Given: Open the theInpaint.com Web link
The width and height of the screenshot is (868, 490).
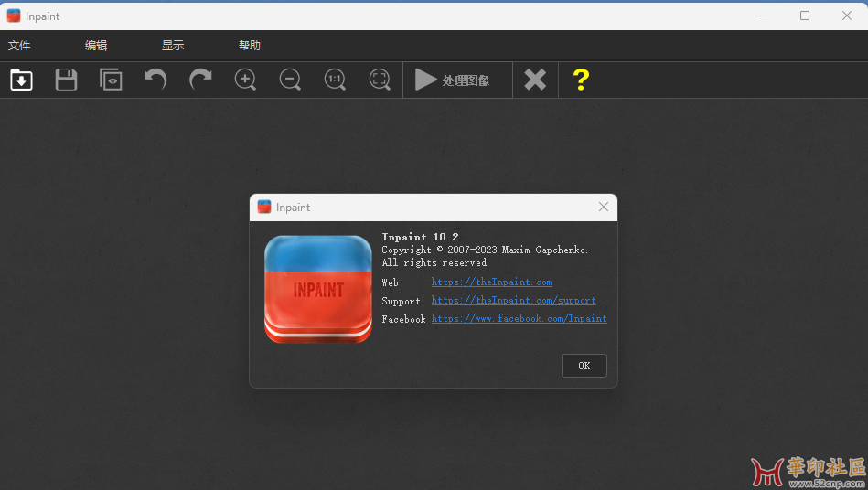Looking at the screenshot, I should pos(491,282).
